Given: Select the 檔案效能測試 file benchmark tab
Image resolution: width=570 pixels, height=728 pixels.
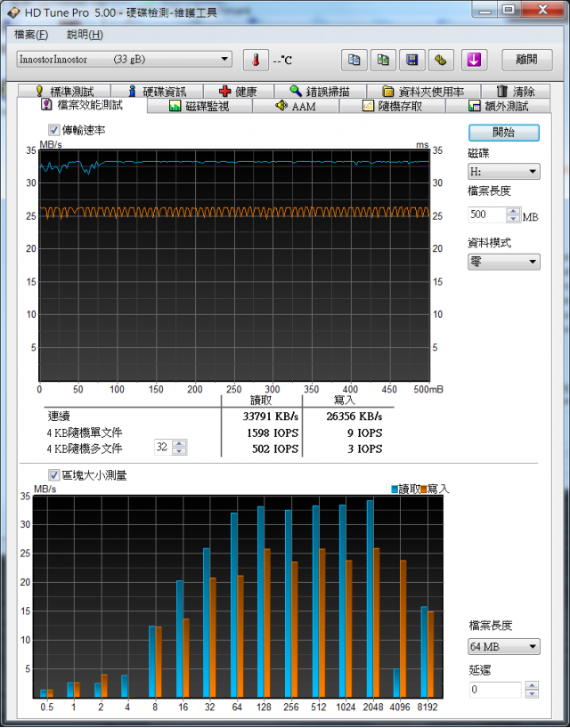Looking at the screenshot, I should tap(82, 105).
